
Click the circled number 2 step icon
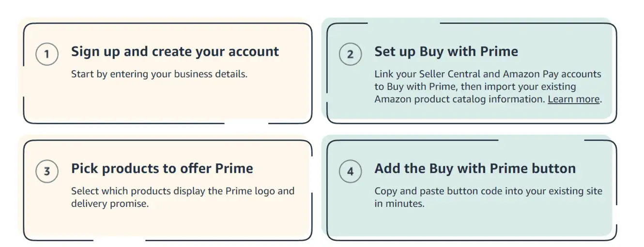click(x=350, y=54)
